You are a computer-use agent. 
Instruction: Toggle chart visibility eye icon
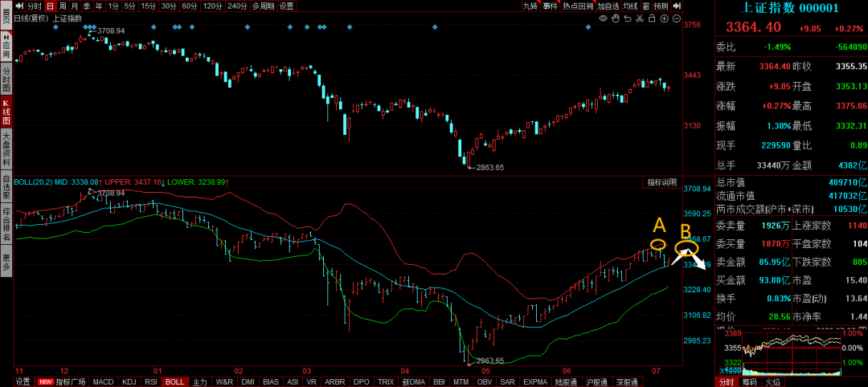tap(604, 18)
